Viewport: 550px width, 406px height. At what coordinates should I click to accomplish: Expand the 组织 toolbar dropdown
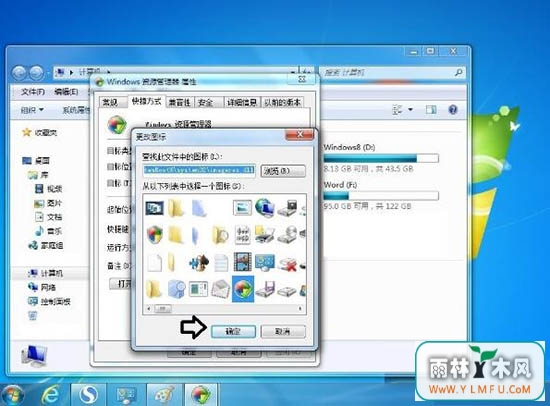point(32,110)
